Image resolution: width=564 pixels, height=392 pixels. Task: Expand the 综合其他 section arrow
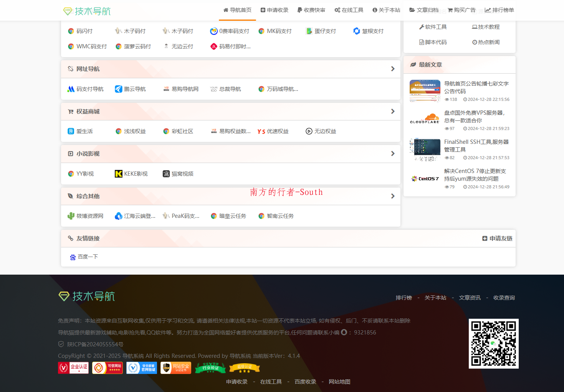coord(392,196)
